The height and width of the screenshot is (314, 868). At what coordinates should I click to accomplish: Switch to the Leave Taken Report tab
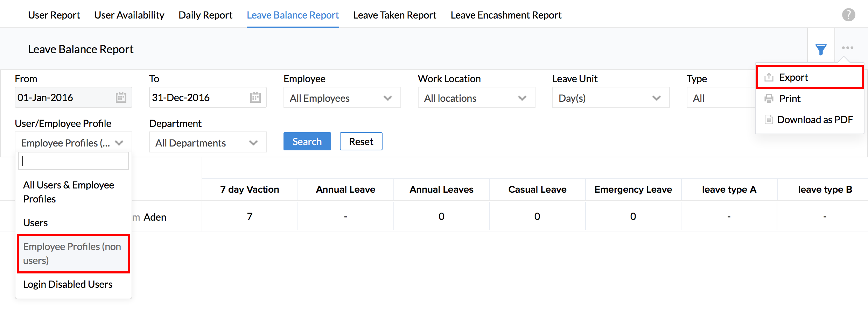(394, 15)
